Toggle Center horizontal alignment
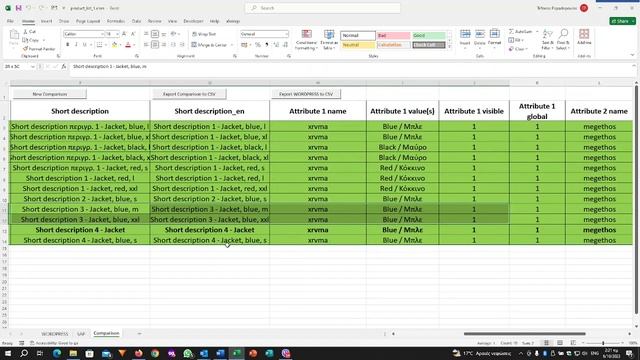The width and height of the screenshot is (640, 360). coord(155,45)
